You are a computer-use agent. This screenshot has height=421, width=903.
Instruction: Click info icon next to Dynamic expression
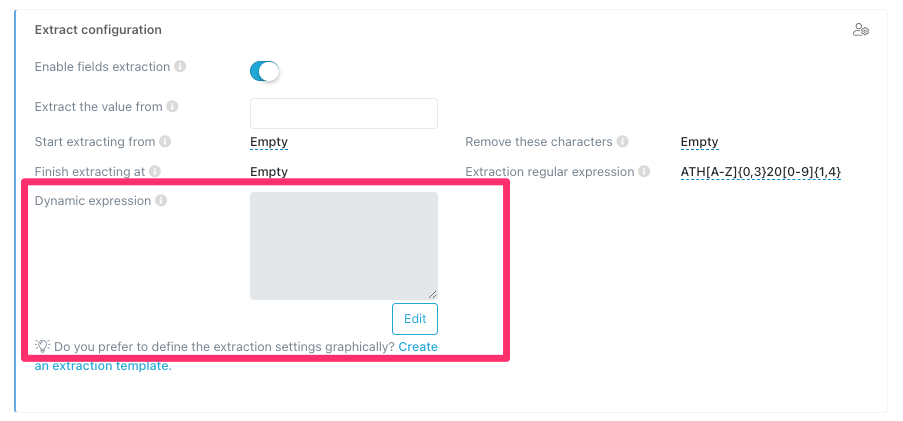click(x=161, y=201)
